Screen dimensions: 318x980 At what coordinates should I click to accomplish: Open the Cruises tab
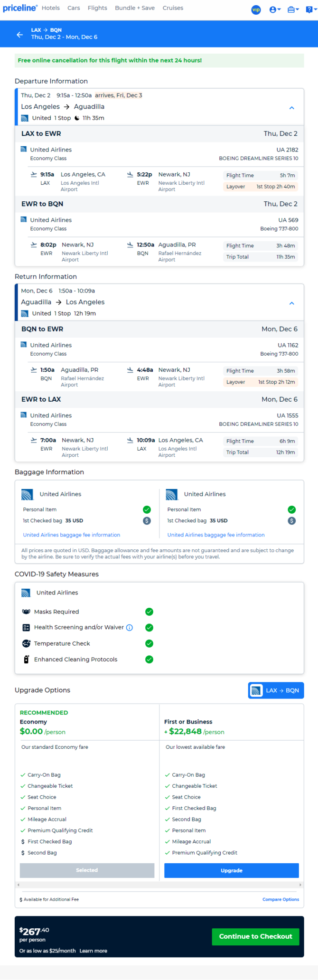click(x=173, y=8)
